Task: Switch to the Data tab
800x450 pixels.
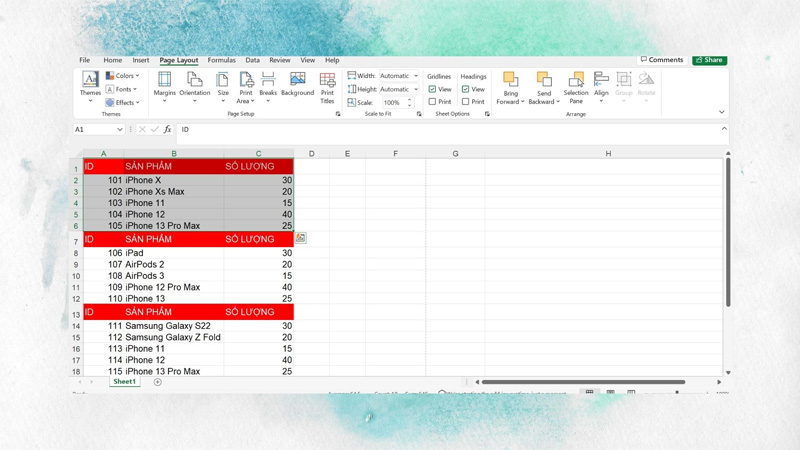Action: coord(253,60)
